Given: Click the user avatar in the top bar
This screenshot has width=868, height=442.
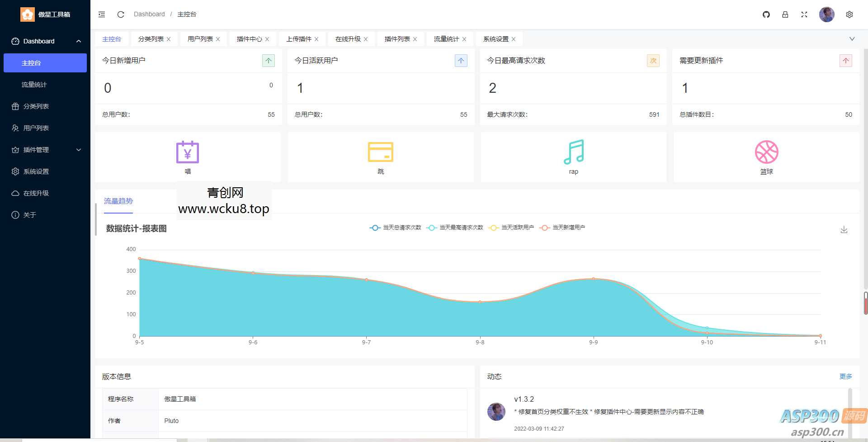Looking at the screenshot, I should tap(826, 14).
